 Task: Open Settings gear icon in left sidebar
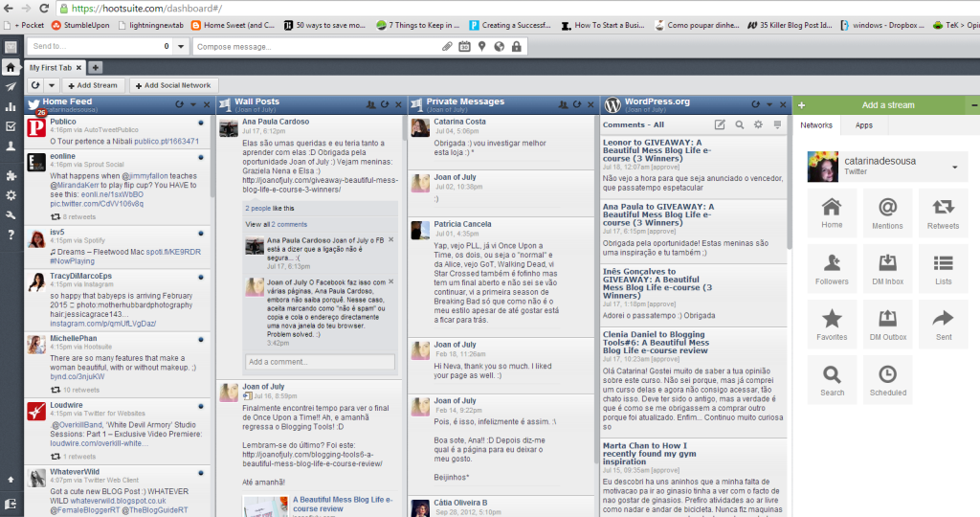click(x=11, y=195)
